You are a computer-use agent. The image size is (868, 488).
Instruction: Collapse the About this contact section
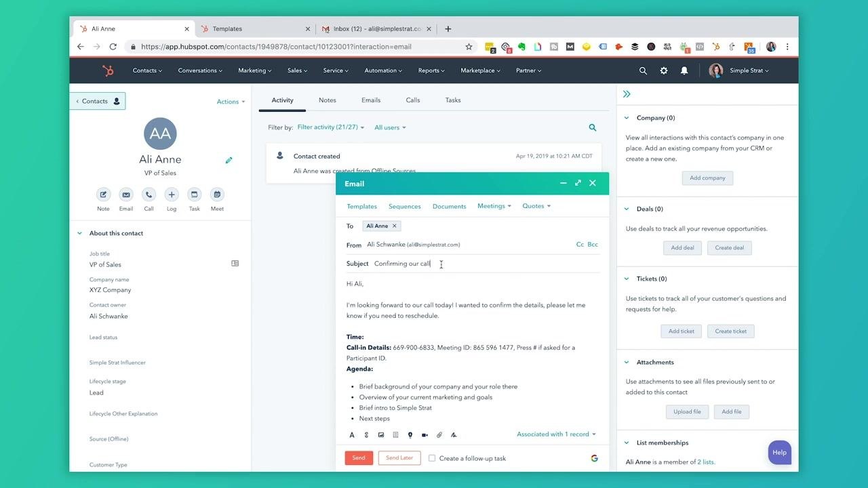79,233
